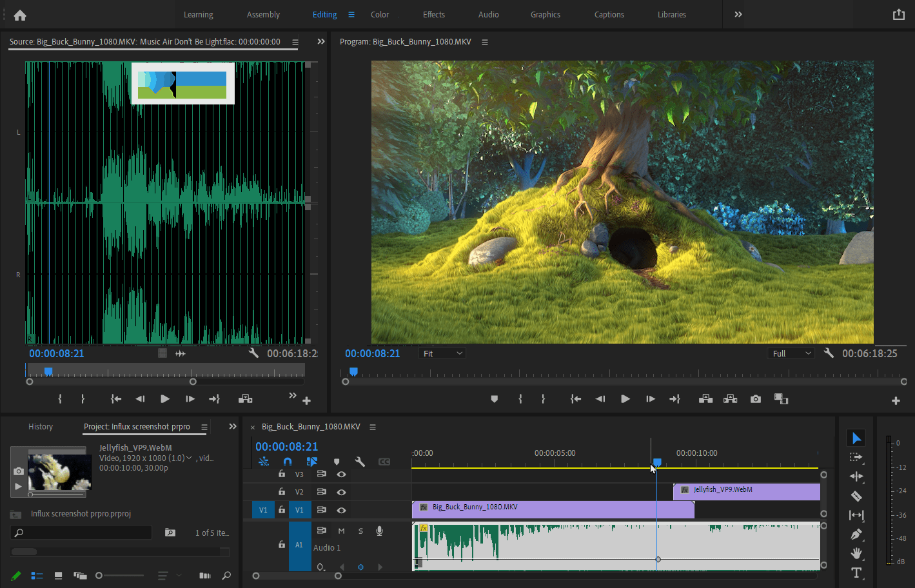Open the Fit zoom level dropdown
The height and width of the screenshot is (588, 915).
pyautogui.click(x=442, y=353)
